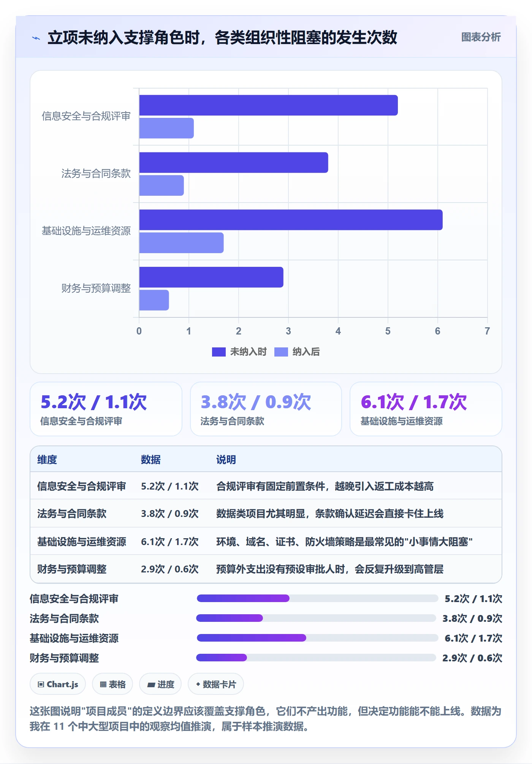The image size is (532, 764).
Task: Click the 合规评审有固定前置条件 description cell
Action: (325, 486)
